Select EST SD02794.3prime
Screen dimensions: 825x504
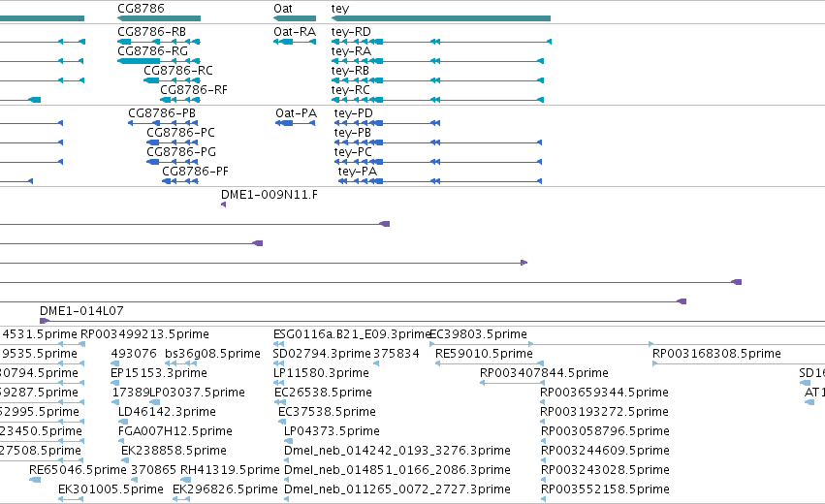pyautogui.click(x=278, y=363)
